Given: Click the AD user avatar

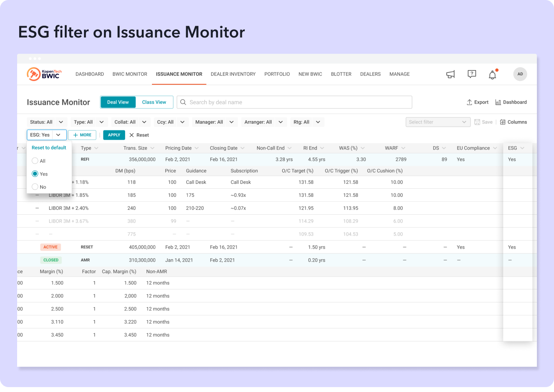Looking at the screenshot, I should click(x=520, y=74).
